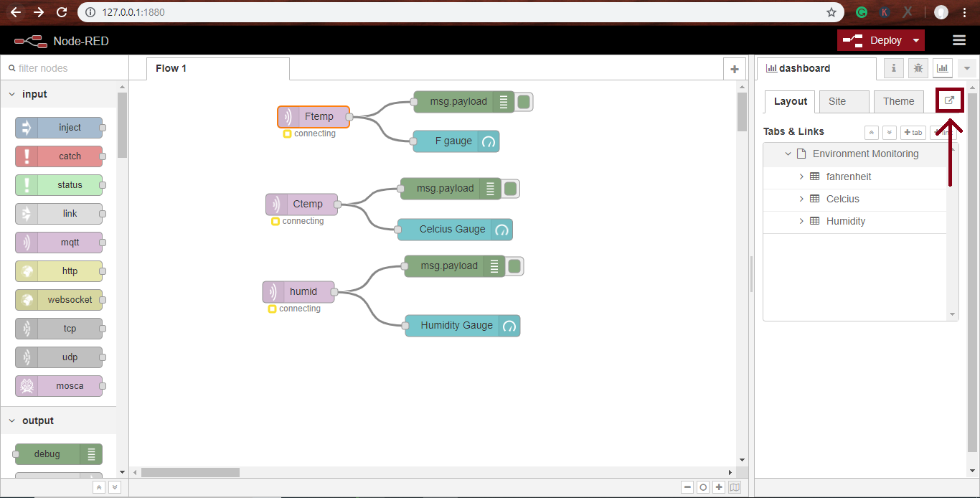Expand the Celcius group chevron

(801, 199)
